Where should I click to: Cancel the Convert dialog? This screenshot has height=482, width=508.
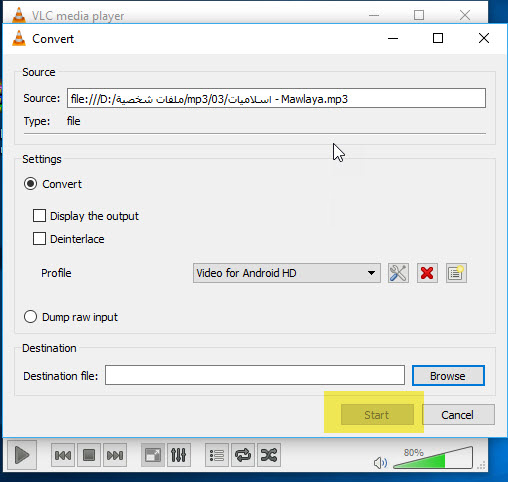click(458, 415)
